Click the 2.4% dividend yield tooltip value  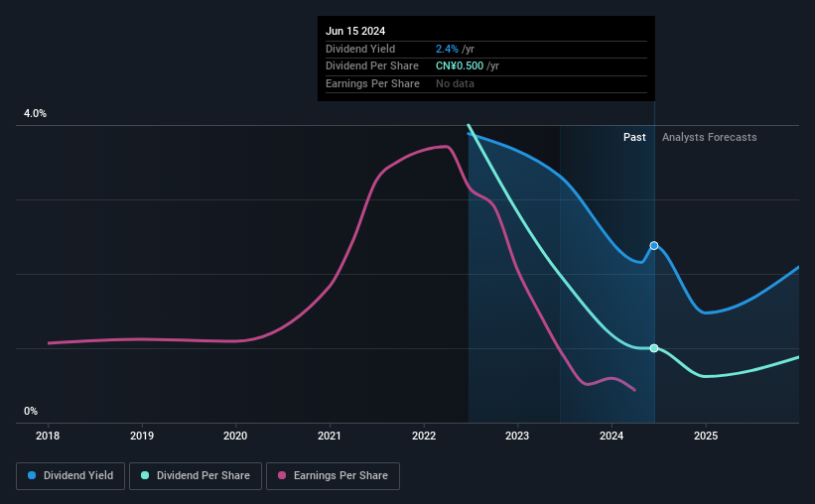tap(447, 49)
